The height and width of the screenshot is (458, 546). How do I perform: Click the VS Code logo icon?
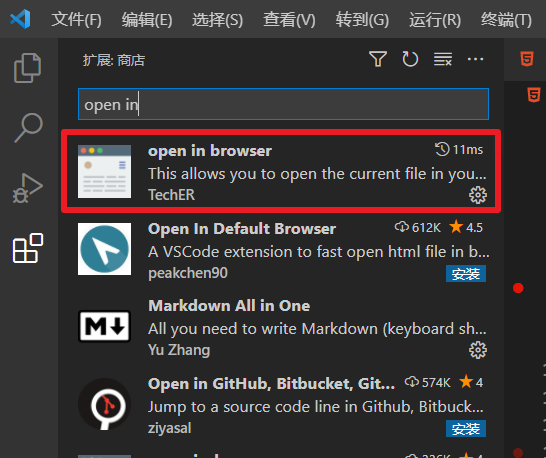click(x=20, y=19)
